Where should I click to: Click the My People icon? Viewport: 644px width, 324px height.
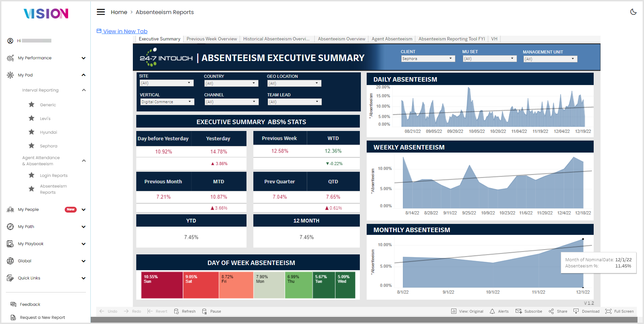[x=10, y=209]
